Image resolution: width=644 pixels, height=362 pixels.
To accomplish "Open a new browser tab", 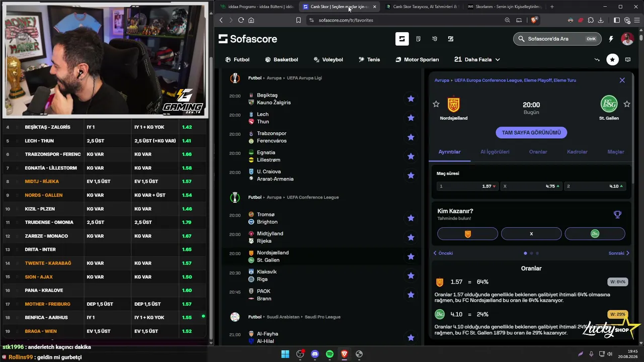I will [552, 7].
